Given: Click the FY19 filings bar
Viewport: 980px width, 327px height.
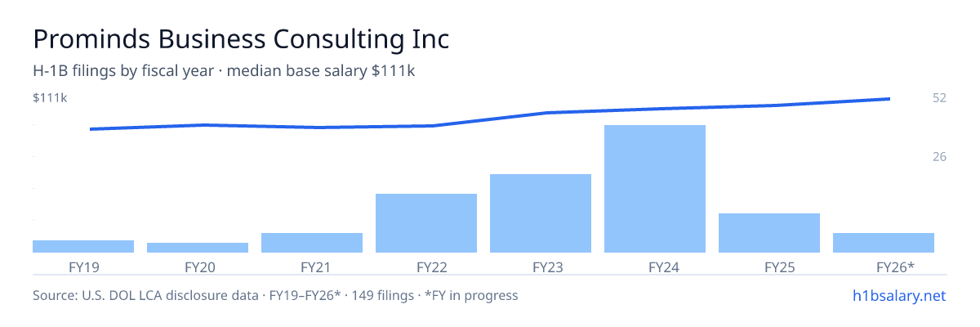Looking at the screenshot, I should (83, 246).
